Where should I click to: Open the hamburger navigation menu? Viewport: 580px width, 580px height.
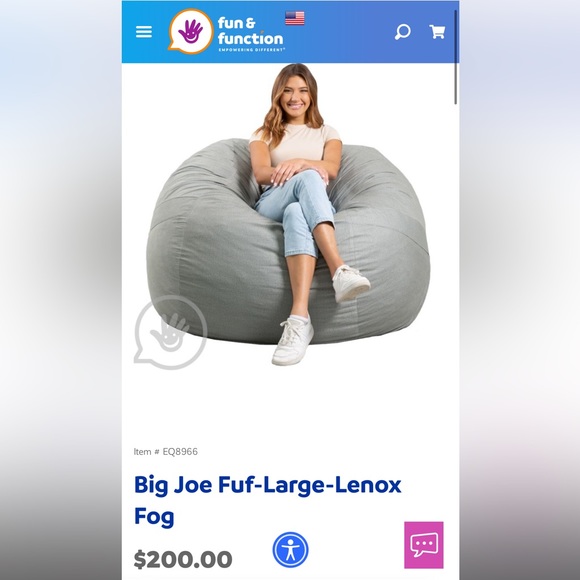[x=144, y=32]
